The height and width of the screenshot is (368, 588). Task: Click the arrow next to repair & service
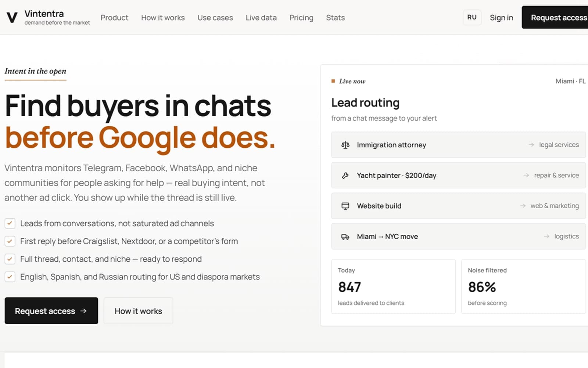click(526, 176)
